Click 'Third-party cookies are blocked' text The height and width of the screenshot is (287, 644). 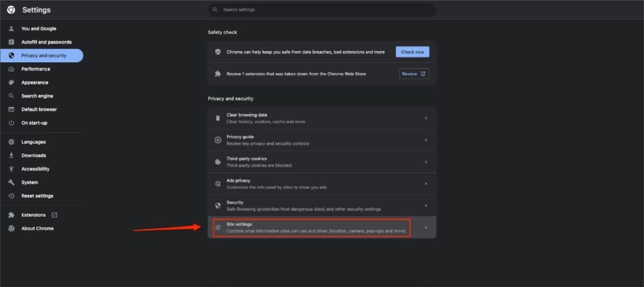(x=259, y=166)
